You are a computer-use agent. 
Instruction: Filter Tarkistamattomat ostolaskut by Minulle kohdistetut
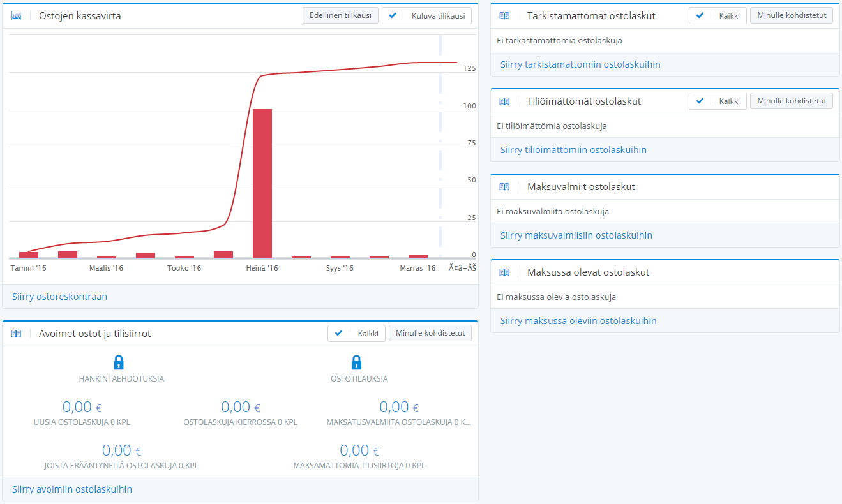point(791,15)
